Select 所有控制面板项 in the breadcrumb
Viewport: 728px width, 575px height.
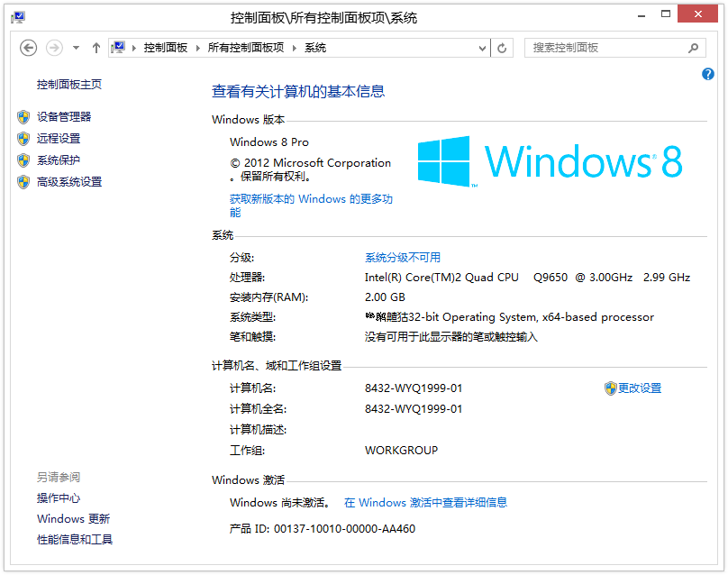(x=246, y=48)
